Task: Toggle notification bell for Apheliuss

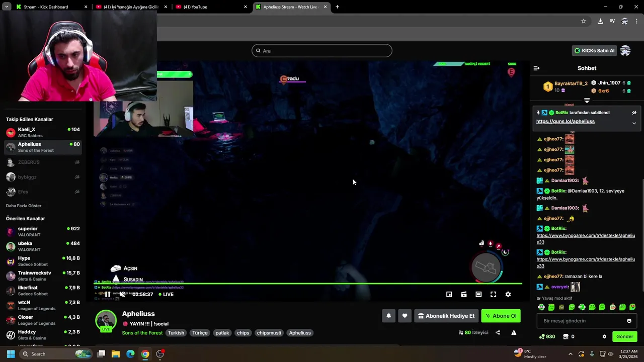Action: point(388,316)
